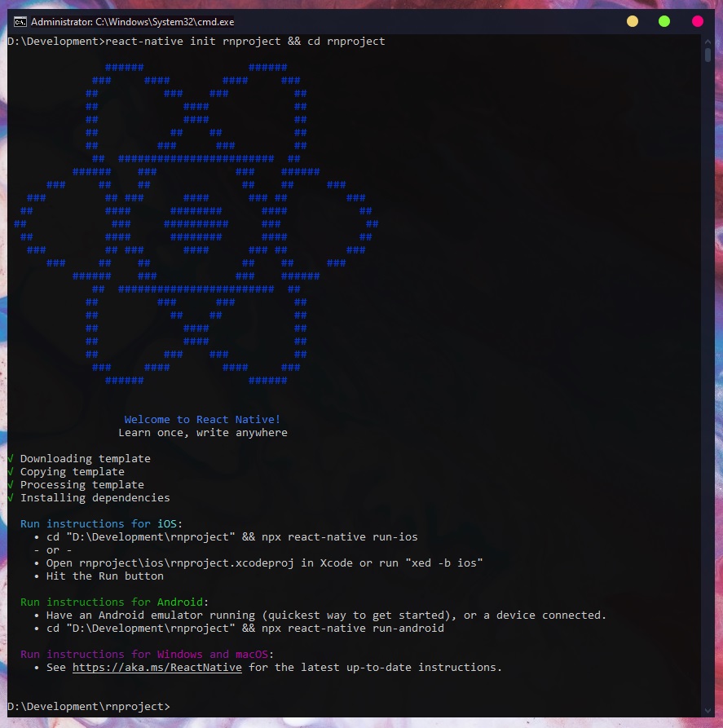Open the https://aka.ms/ReactNative link

[x=157, y=667]
